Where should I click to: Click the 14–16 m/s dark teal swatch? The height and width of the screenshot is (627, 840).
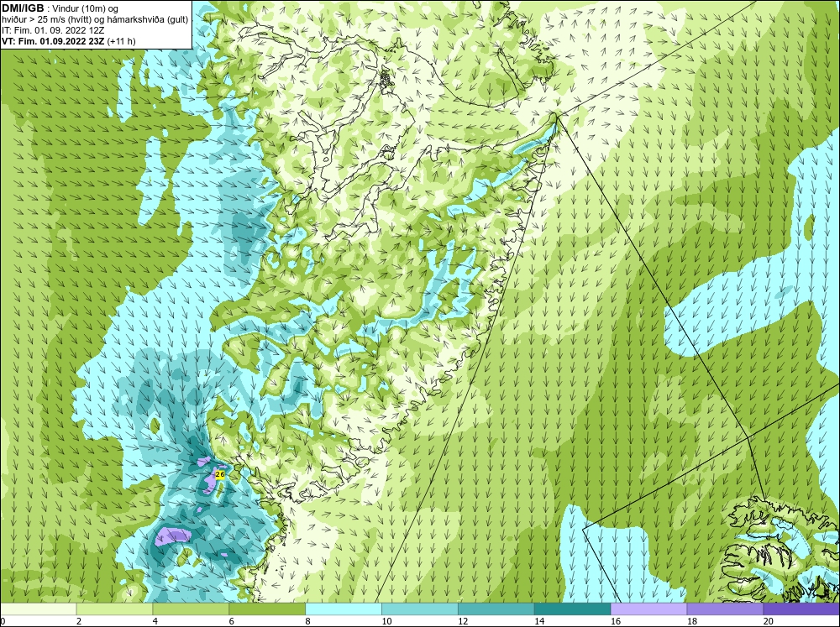click(x=573, y=609)
